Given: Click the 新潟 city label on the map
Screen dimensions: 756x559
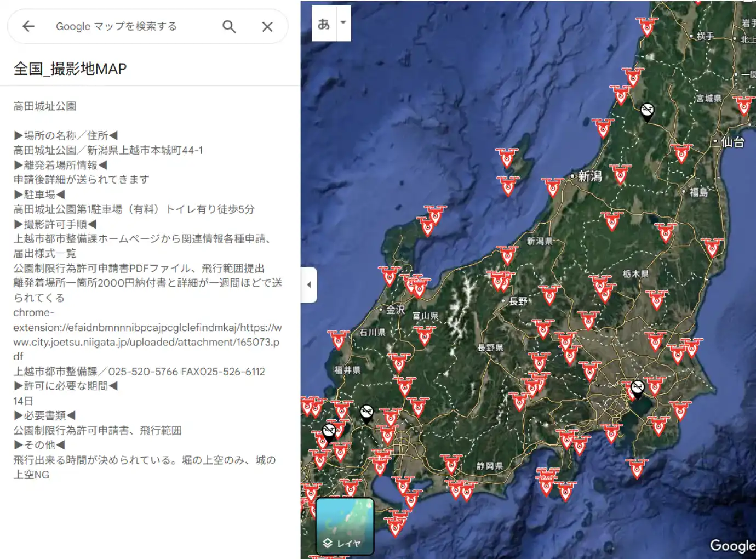Looking at the screenshot, I should [590, 176].
